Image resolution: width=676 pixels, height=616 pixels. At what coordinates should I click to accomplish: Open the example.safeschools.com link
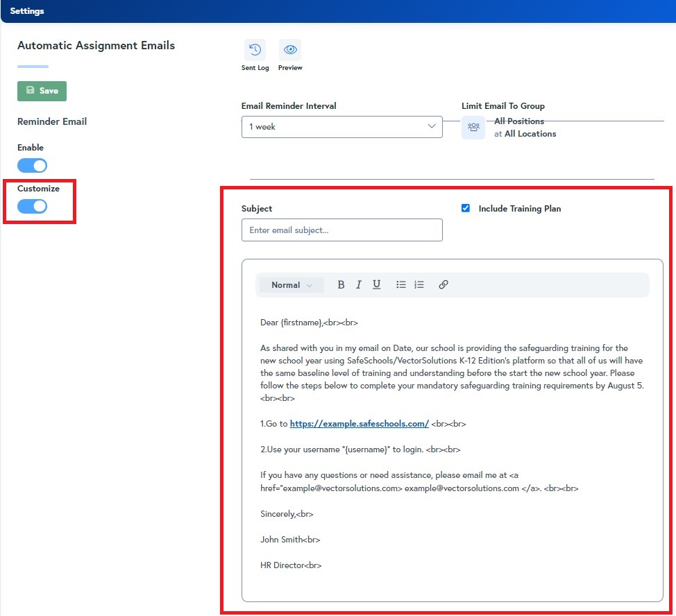pos(359,423)
